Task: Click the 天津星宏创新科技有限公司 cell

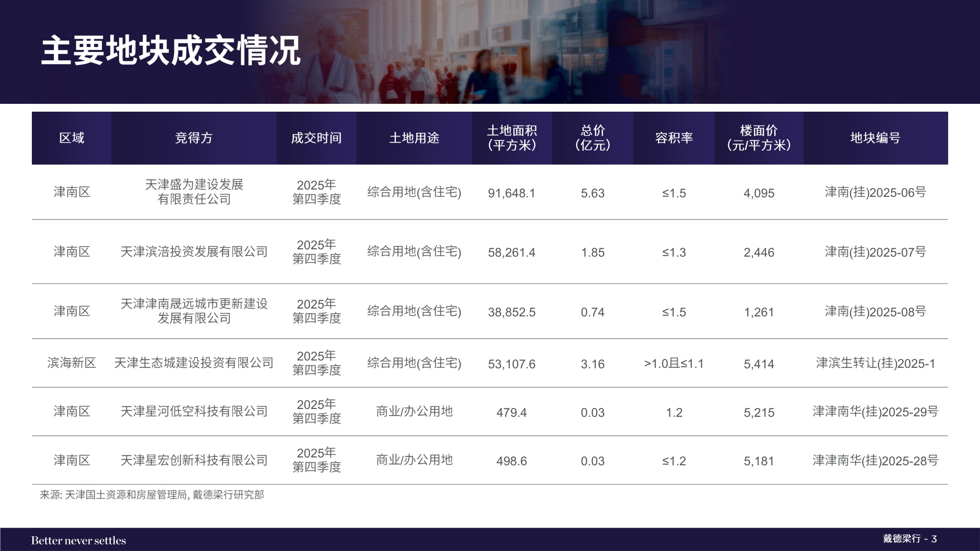Action: (194, 460)
